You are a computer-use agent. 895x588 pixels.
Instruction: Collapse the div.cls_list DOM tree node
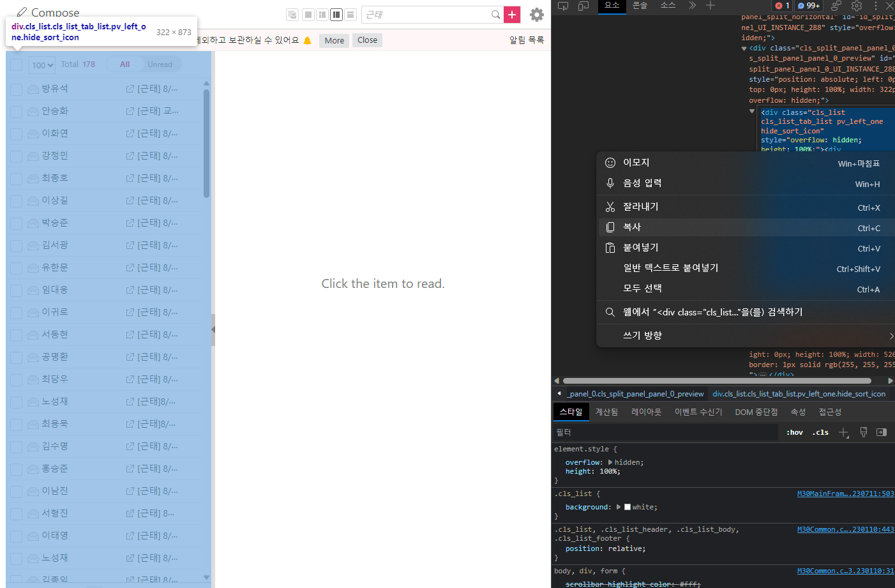point(752,110)
